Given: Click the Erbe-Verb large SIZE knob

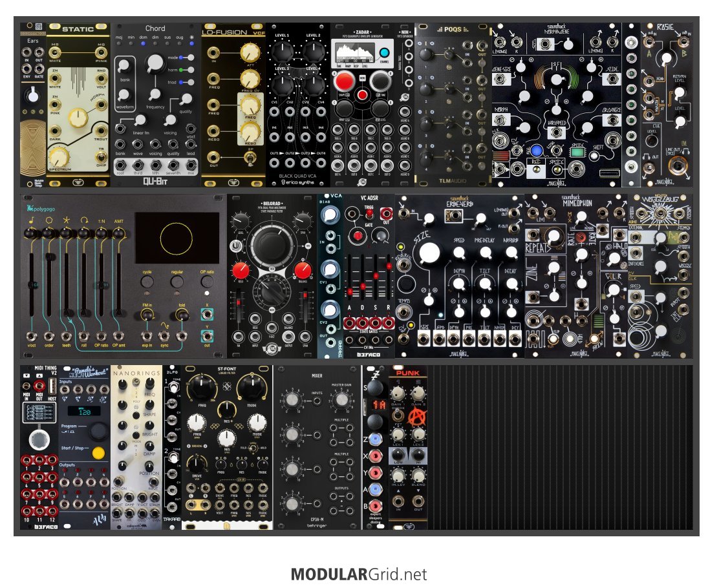Looking at the screenshot, I should [429, 253].
